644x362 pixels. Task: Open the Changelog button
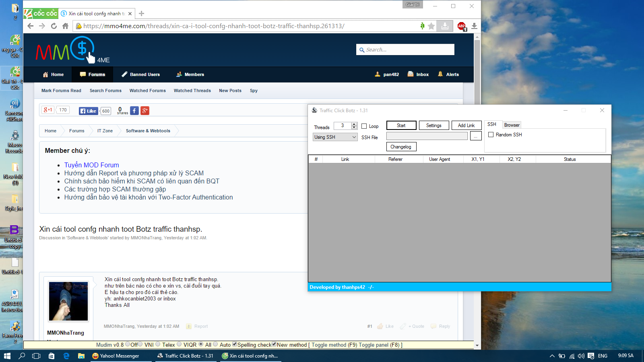401,147
